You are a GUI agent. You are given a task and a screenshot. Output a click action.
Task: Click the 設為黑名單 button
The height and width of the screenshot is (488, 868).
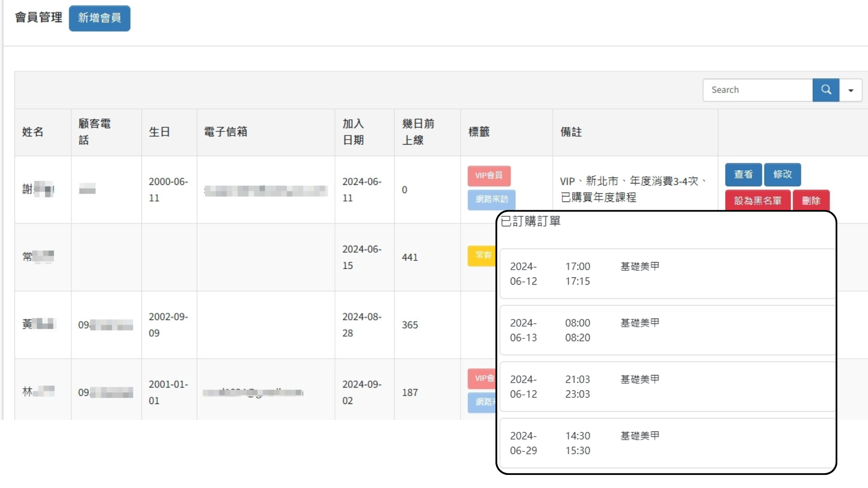pos(758,200)
